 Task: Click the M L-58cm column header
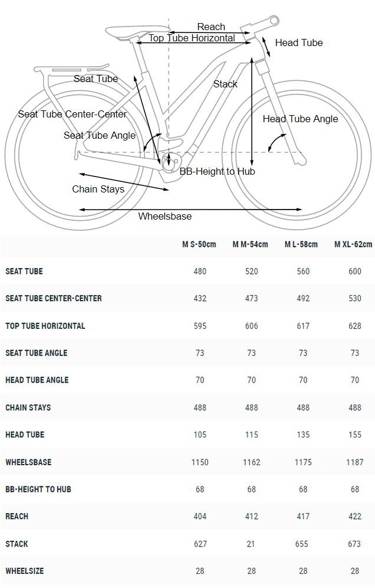[301, 244]
